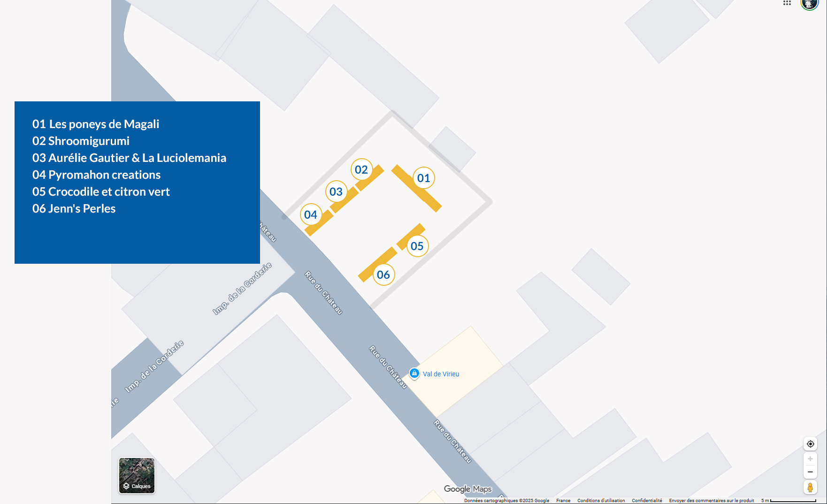Open the Confidentialité link
Image resolution: width=827 pixels, height=504 pixels.
(647, 501)
